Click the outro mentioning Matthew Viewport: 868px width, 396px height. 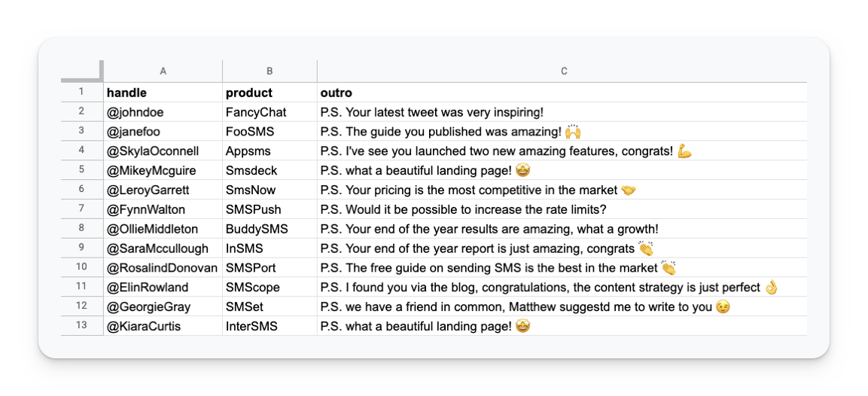[562, 306]
